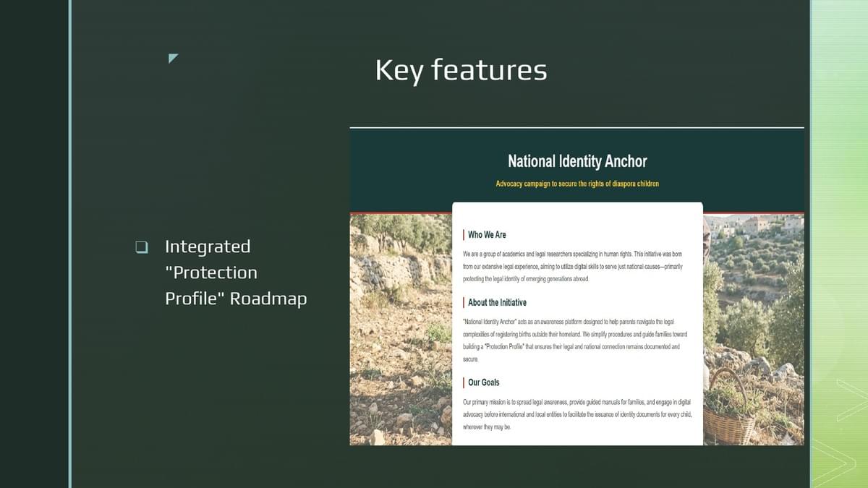
Task: Click the chevron arrow decoration on the green strip
Action: click(851, 399)
